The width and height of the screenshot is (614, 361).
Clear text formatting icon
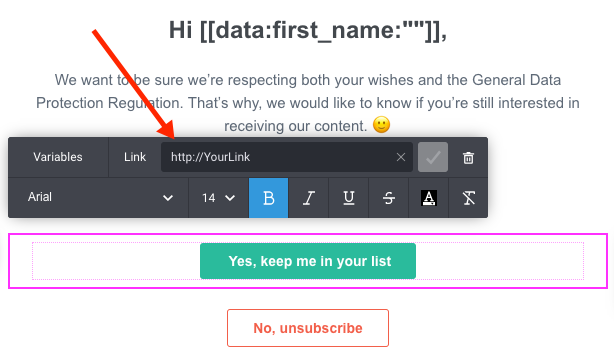point(468,198)
